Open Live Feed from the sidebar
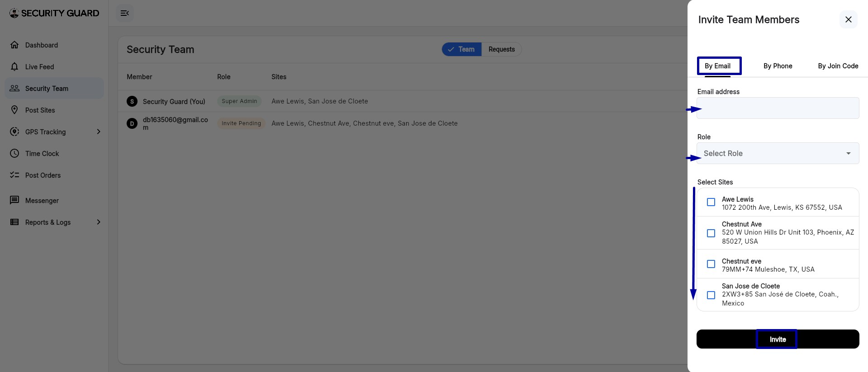The width and height of the screenshot is (868, 372). [54, 66]
